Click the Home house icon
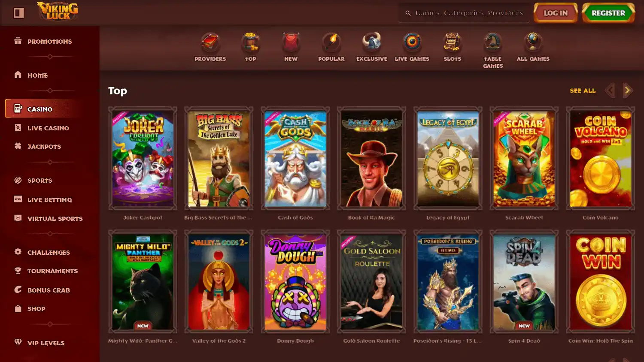The image size is (644, 362). point(18,75)
